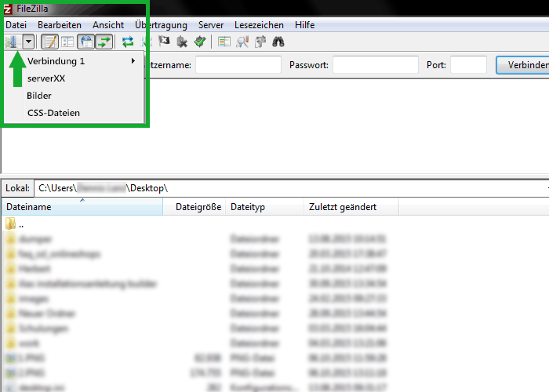Open the Datei menu

[16, 25]
